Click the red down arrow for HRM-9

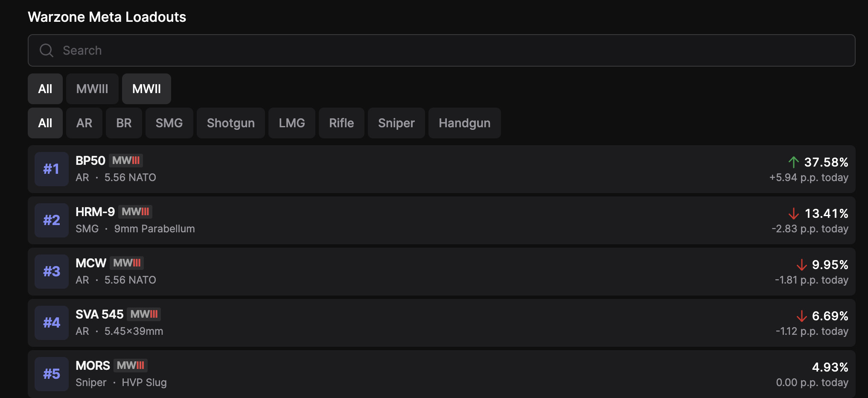click(x=793, y=214)
